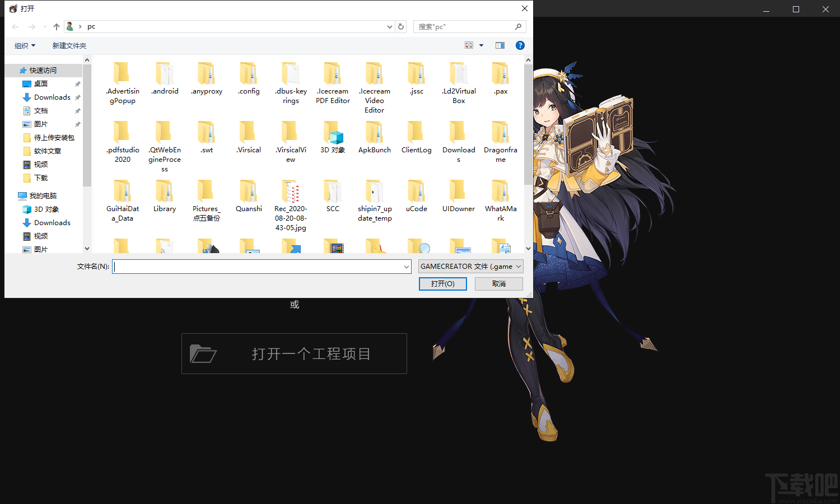Select the .QtWebEngineProcess folder

coord(165,147)
